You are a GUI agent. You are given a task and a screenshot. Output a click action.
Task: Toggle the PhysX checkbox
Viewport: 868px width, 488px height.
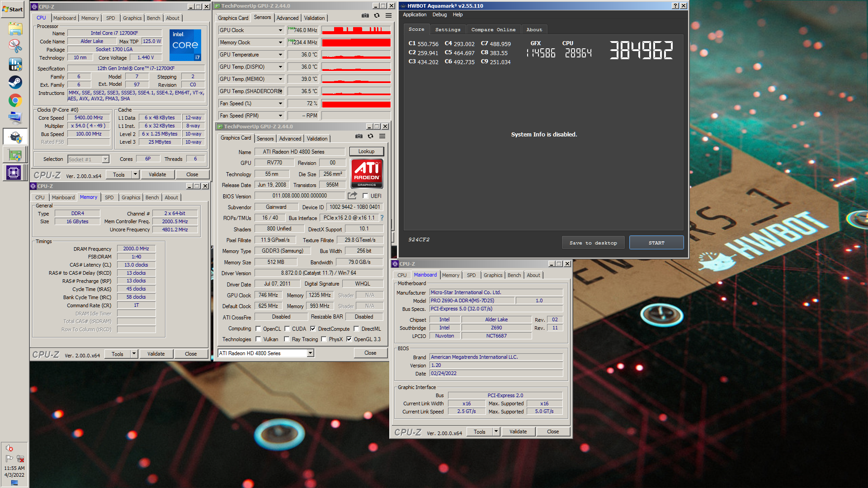[x=324, y=339]
